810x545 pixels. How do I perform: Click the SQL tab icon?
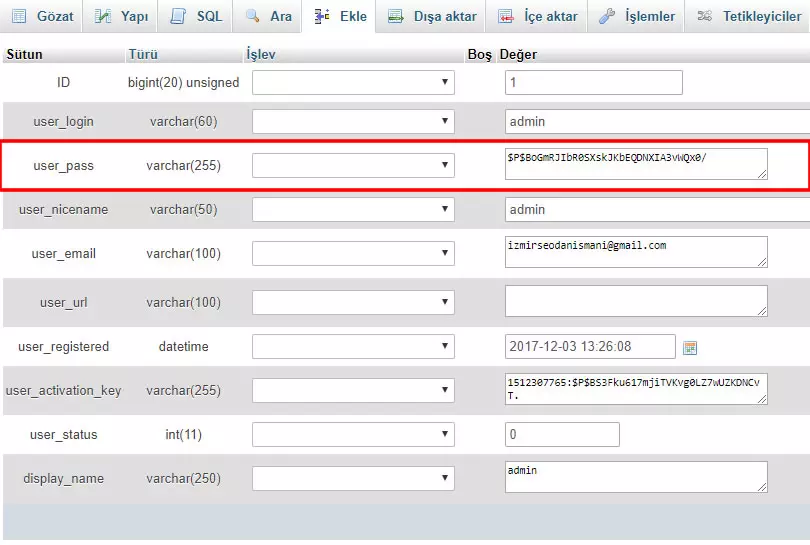(178, 17)
